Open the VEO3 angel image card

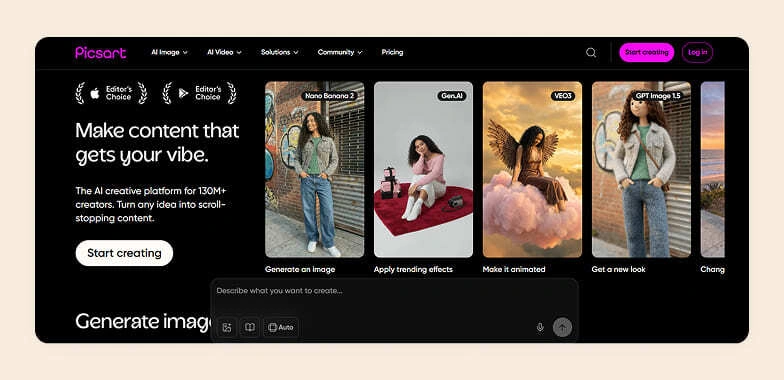[x=532, y=170]
